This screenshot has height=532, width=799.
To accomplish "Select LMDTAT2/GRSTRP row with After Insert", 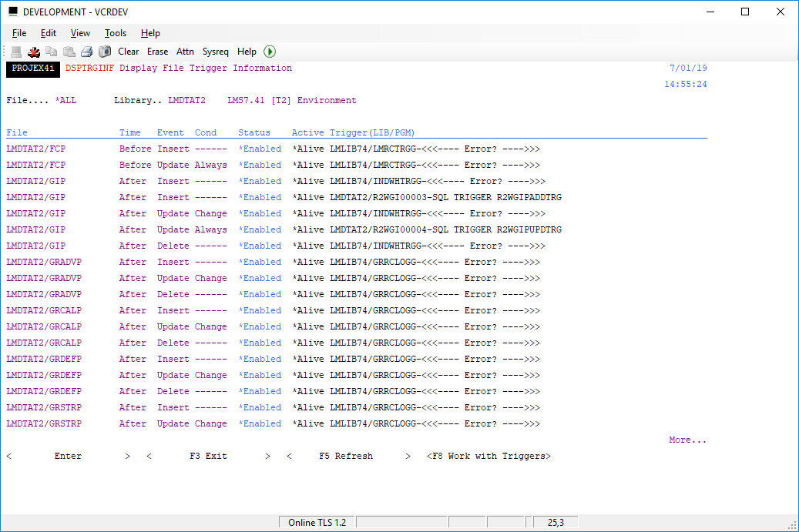I will tap(273, 408).
